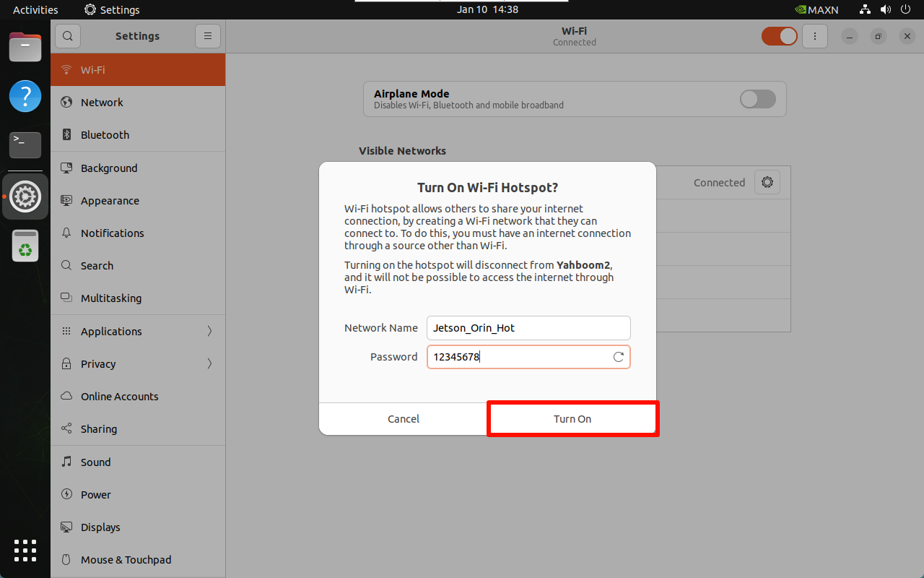Open the connected network gear settings
The width and height of the screenshot is (924, 578).
[767, 183]
